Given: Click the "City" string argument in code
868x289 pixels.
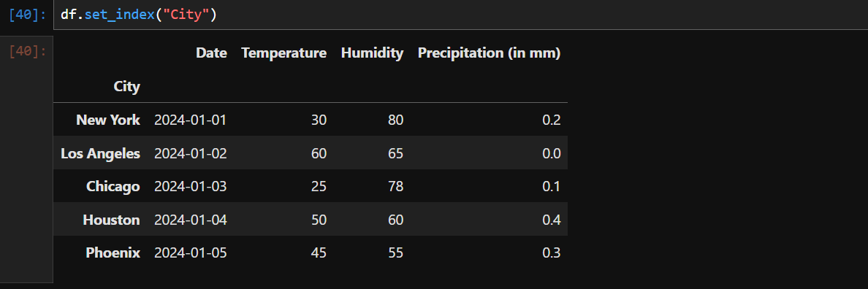Looking at the screenshot, I should coord(186,15).
